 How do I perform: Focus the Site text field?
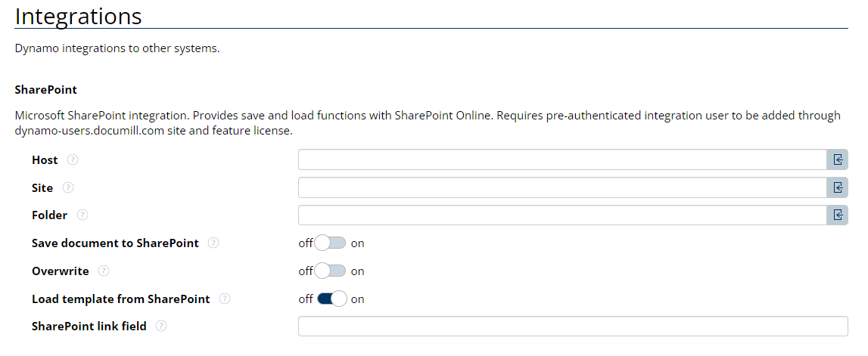pyautogui.click(x=562, y=187)
